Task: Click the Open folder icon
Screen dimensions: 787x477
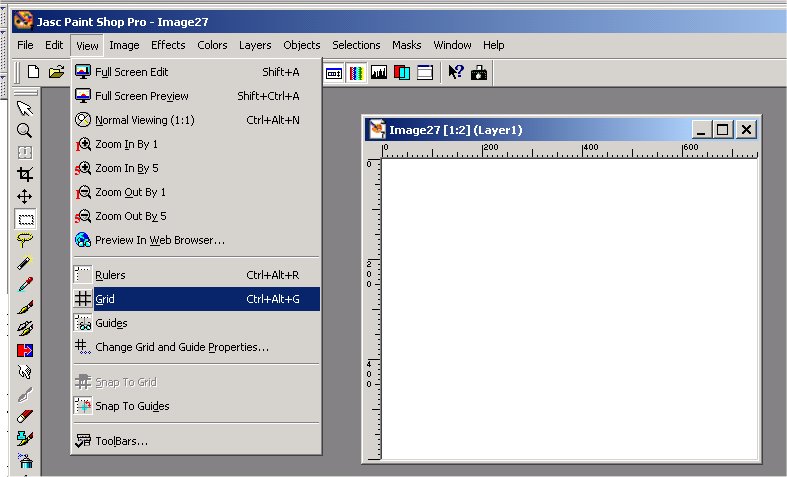Action: [56, 72]
